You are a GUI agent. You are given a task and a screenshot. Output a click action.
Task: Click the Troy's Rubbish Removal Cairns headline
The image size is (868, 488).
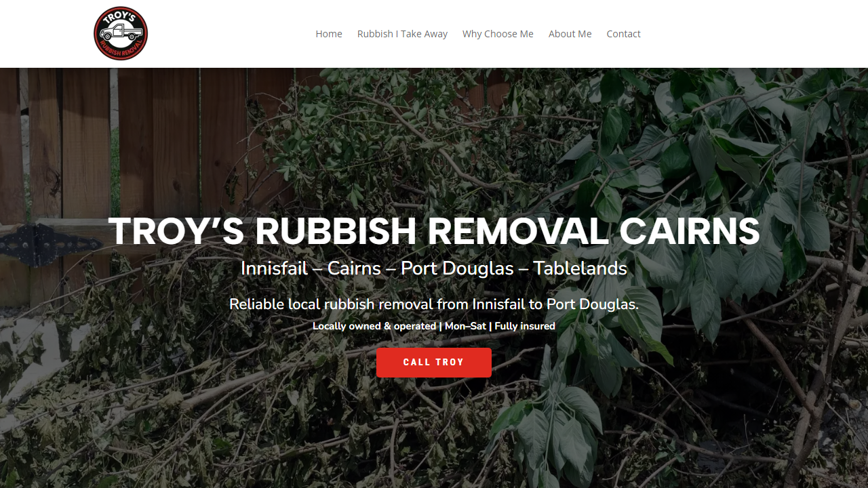pos(434,231)
